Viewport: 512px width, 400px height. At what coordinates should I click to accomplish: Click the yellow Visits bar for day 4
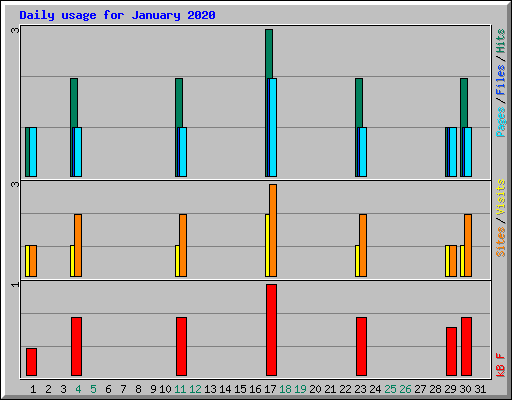(72, 261)
